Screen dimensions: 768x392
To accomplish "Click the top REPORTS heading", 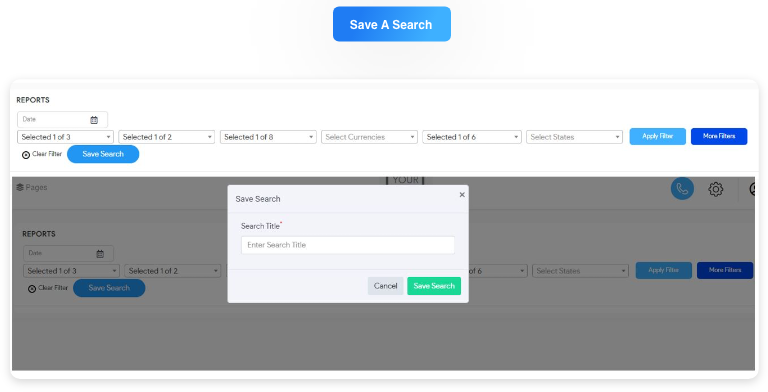I will 33,100.
